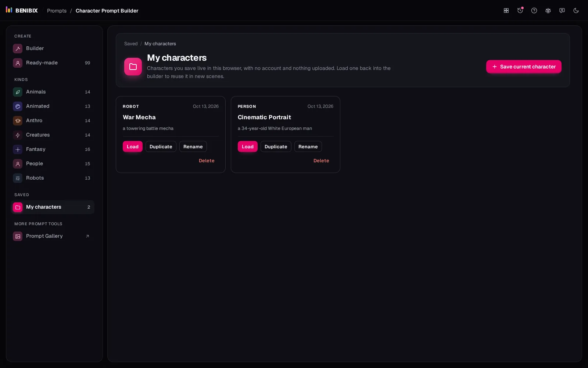Click the Prompt Gallery image icon
Image resolution: width=588 pixels, height=368 pixels.
coord(18,236)
